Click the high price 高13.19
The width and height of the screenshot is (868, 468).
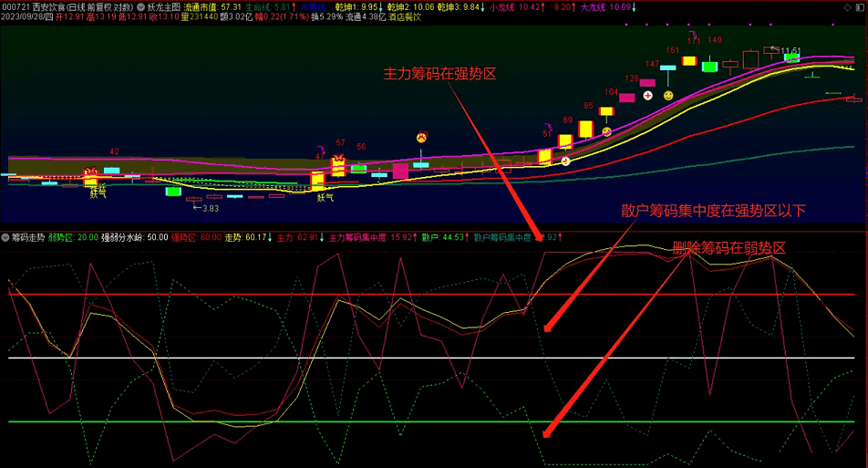[101, 17]
